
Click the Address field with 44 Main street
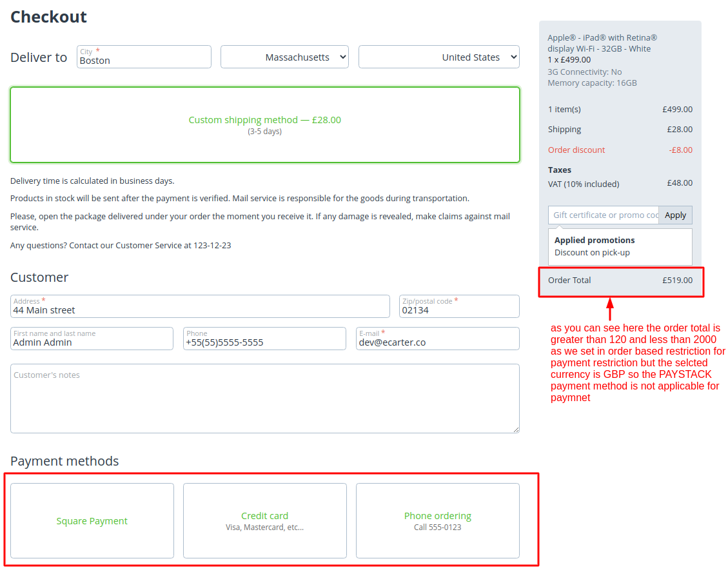[x=200, y=307]
